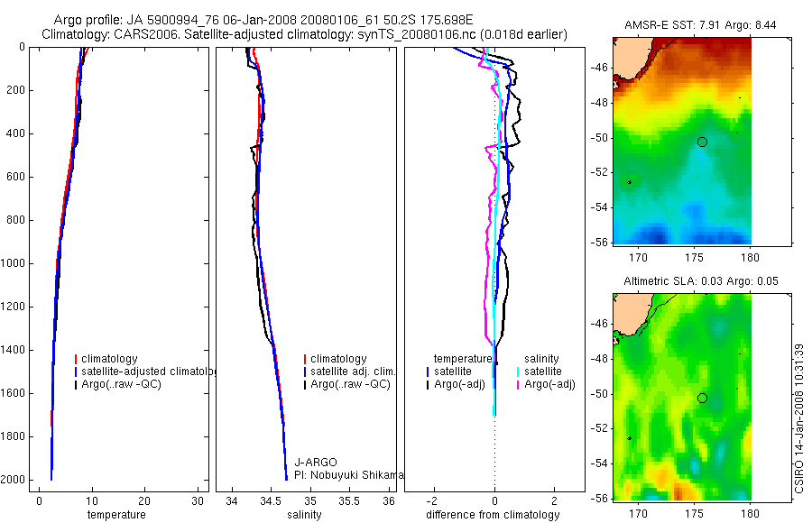The height and width of the screenshot is (523, 812).
Task: Click temperature heading in difference panel legend
Action: pos(462,359)
